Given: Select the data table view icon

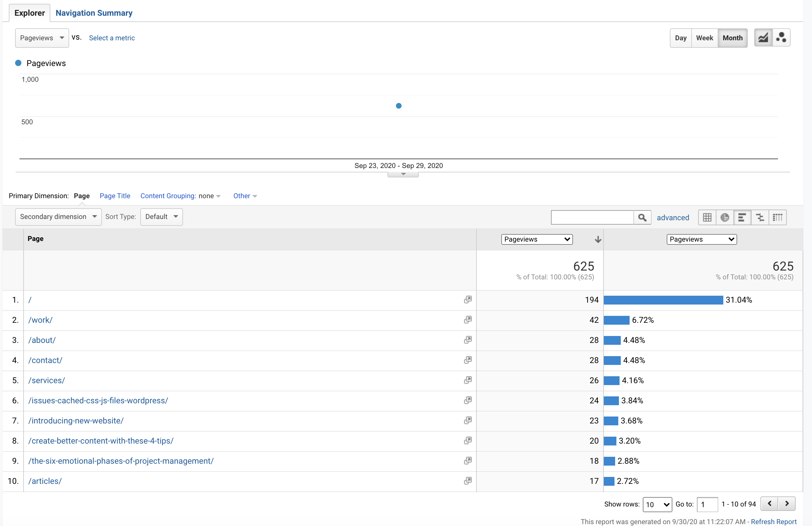Looking at the screenshot, I should click(x=707, y=217).
